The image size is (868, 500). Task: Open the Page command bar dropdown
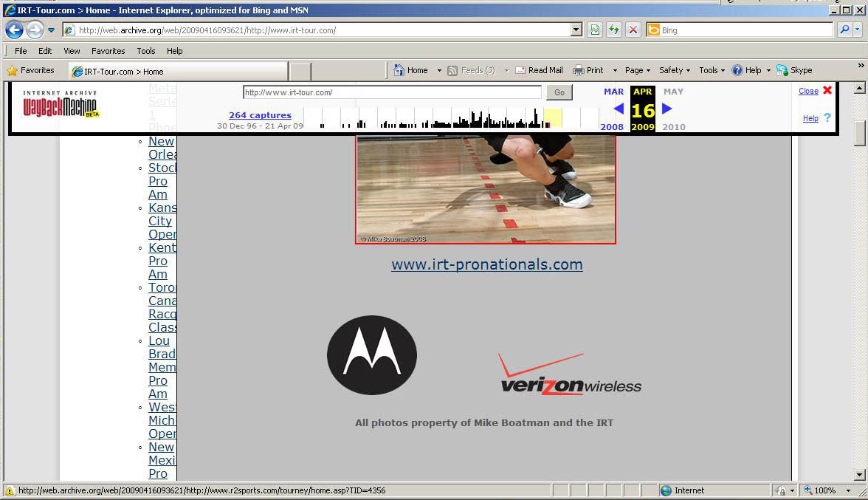(638, 70)
